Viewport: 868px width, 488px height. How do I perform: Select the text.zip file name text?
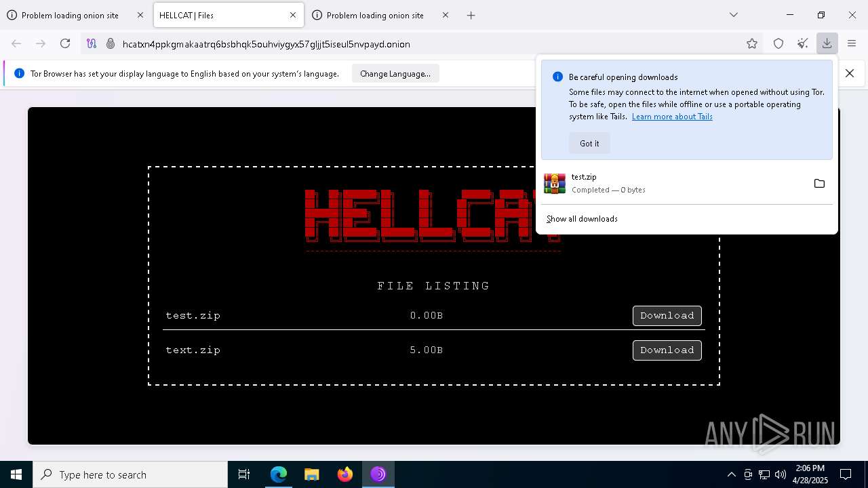pos(193,350)
